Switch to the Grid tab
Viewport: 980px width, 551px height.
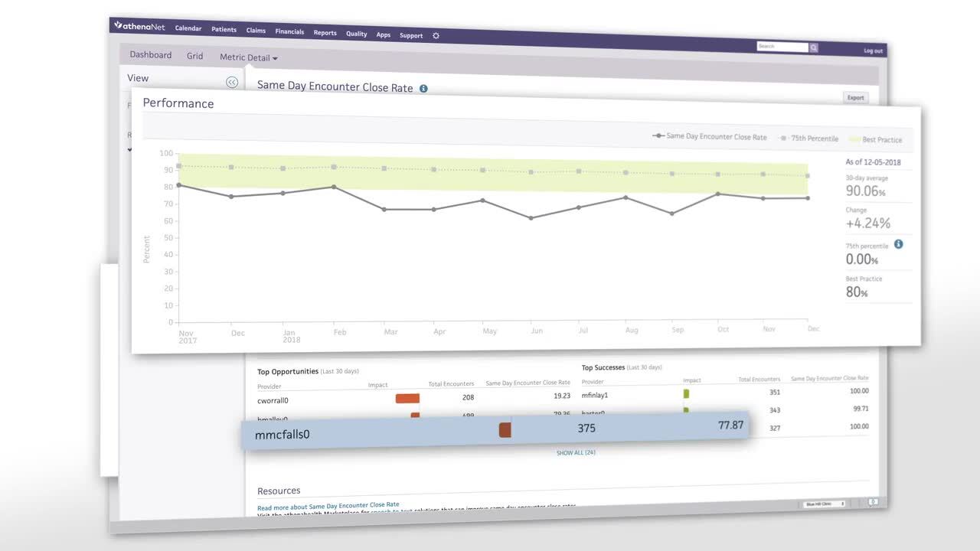195,56
